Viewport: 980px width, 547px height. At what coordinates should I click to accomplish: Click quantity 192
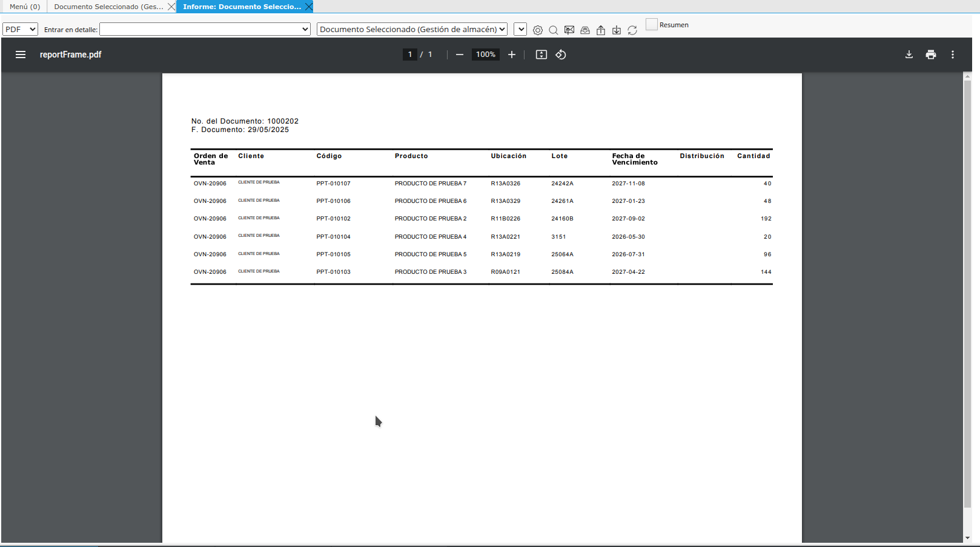pos(766,219)
